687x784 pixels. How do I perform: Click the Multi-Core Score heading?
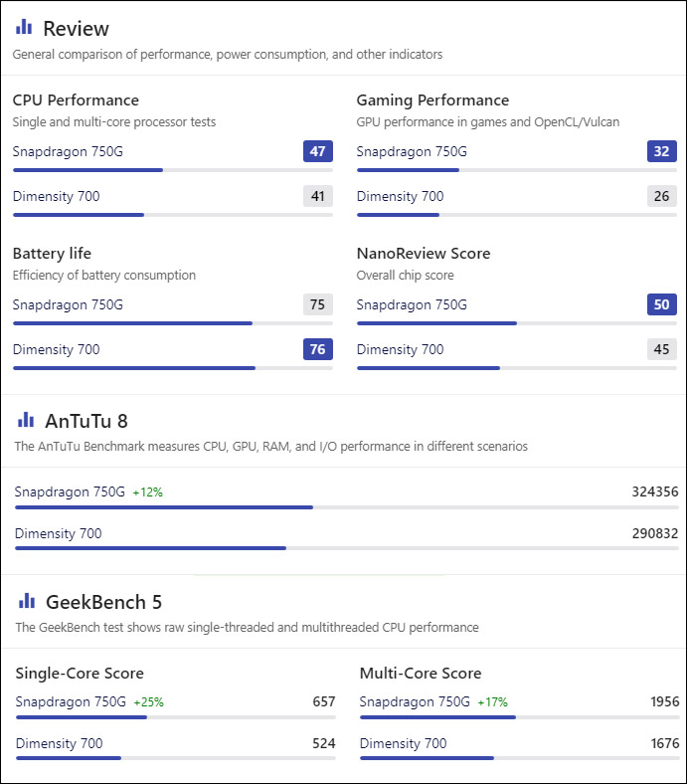pos(421,673)
